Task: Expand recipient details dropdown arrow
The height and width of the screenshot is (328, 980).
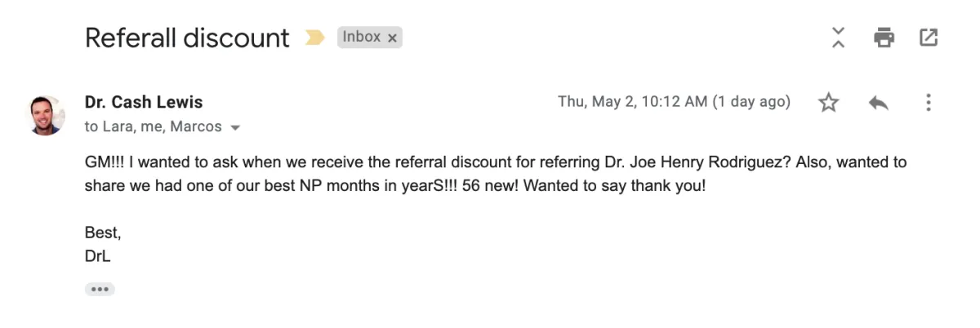Action: (236, 128)
